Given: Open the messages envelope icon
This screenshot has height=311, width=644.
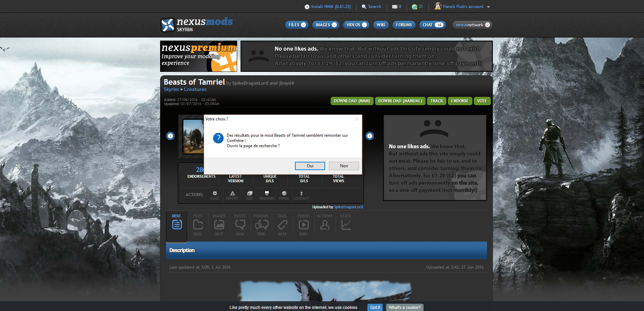Looking at the screenshot, I should [394, 7].
